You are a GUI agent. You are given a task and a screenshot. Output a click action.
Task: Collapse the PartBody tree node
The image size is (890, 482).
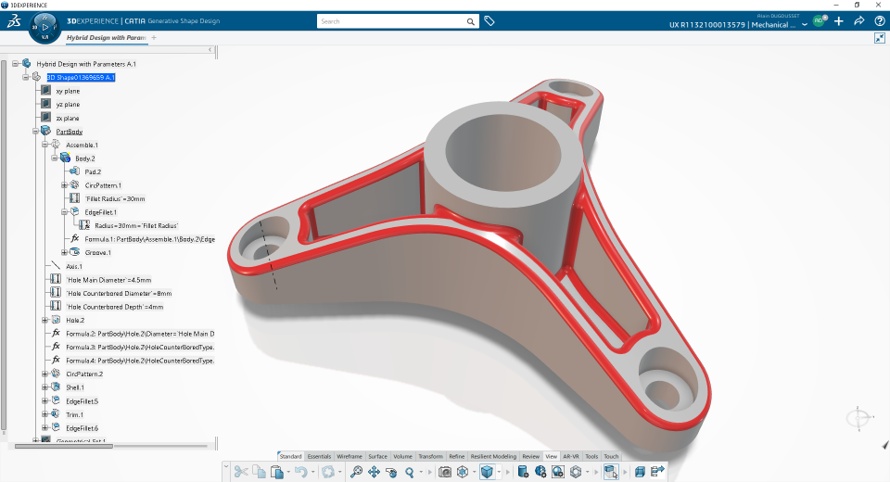tap(36, 131)
